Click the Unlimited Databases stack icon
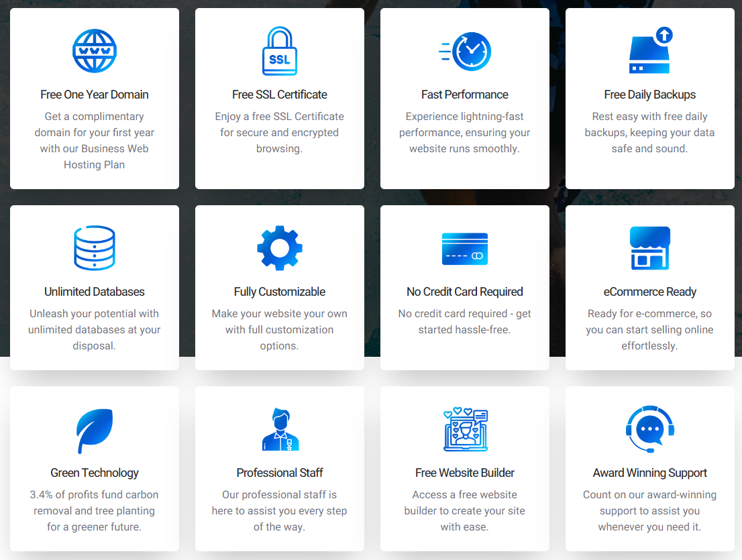Viewport: 742px width, 560px height. (95, 248)
